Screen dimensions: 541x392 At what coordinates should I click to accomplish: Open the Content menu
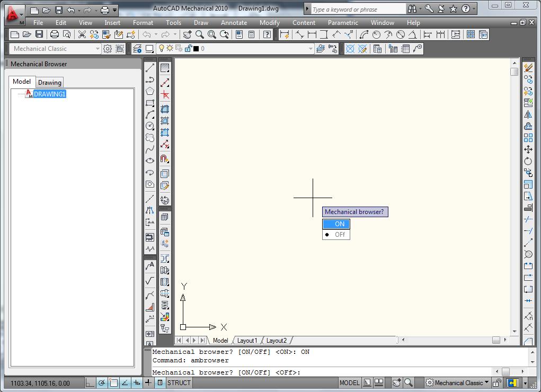(x=304, y=23)
